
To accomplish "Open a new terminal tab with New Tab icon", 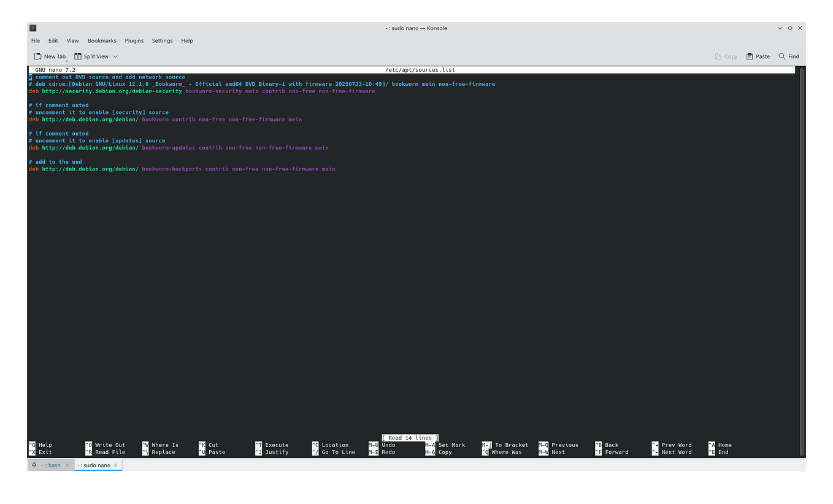I will pyautogui.click(x=37, y=56).
